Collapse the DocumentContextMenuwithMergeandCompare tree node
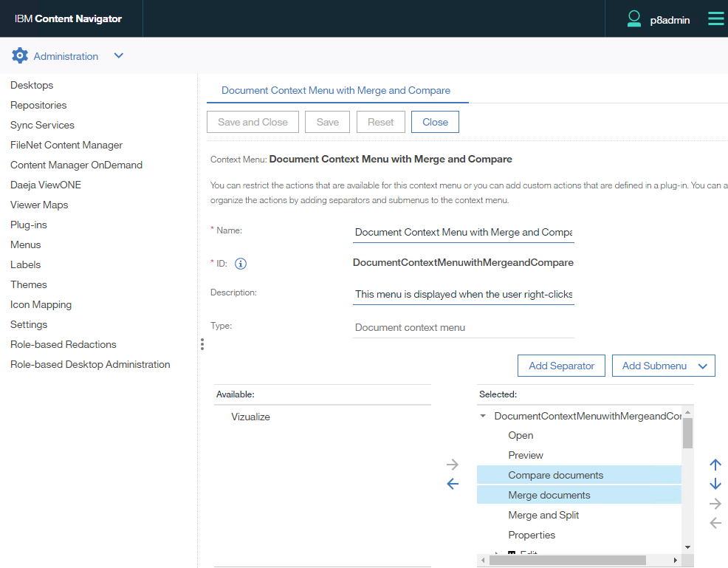 click(x=483, y=416)
